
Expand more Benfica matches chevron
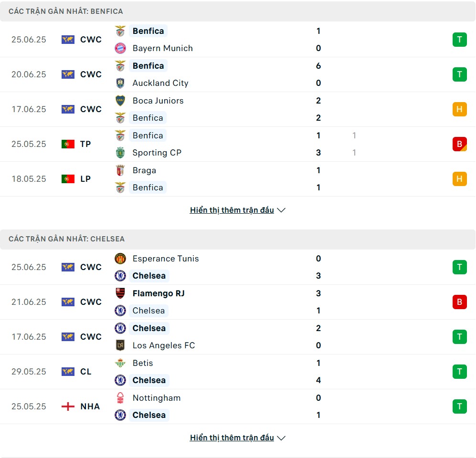[281, 210]
